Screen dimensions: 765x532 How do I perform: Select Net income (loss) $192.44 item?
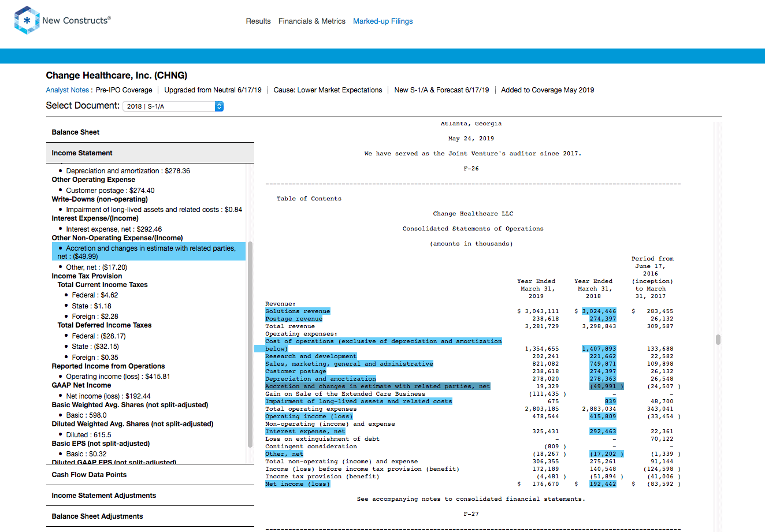[108, 396]
